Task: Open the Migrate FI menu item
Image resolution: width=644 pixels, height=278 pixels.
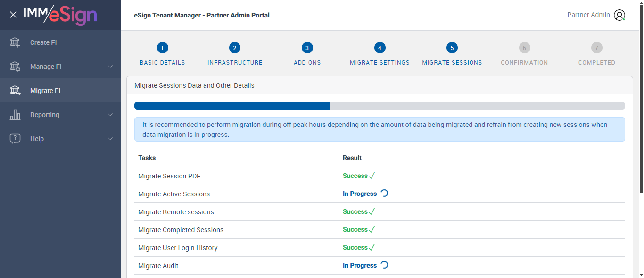Action: pyautogui.click(x=45, y=91)
